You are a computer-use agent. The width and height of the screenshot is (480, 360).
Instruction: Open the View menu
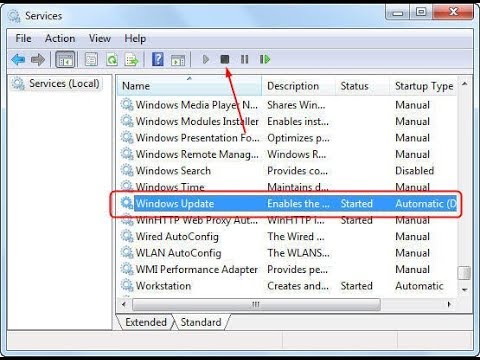point(100,38)
